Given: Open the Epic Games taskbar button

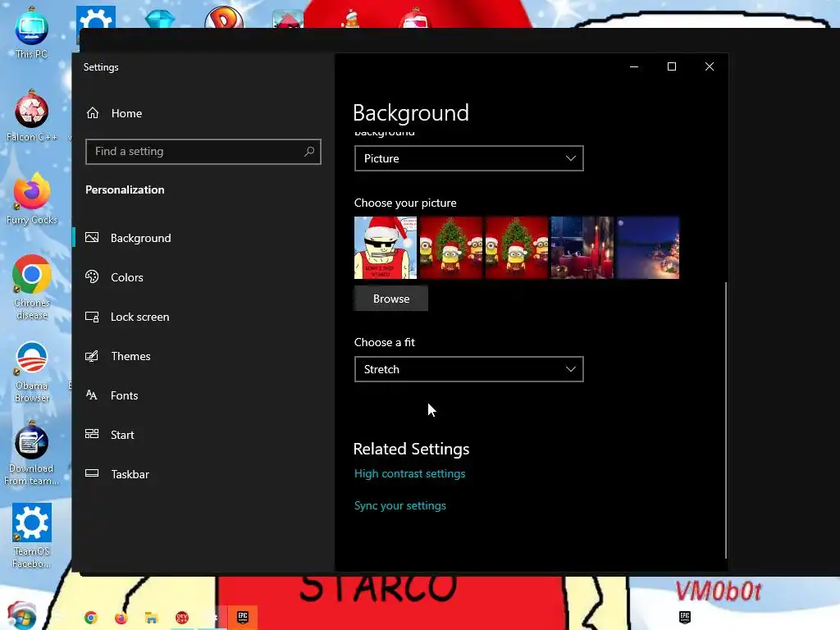Looking at the screenshot, I should pyautogui.click(x=243, y=617).
